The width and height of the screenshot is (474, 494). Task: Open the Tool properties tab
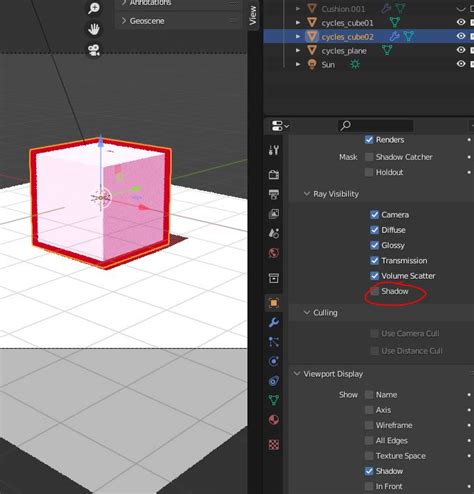coord(274,150)
